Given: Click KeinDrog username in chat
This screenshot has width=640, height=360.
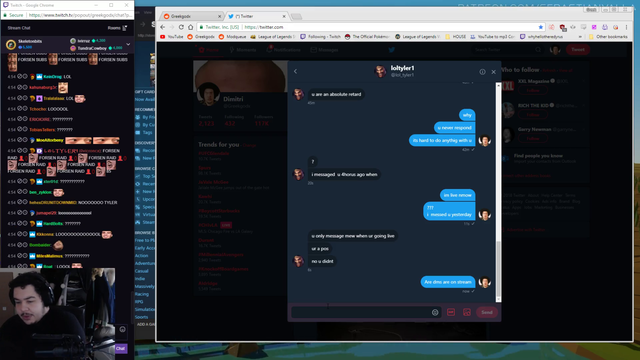Looking at the screenshot, I should (x=52, y=77).
